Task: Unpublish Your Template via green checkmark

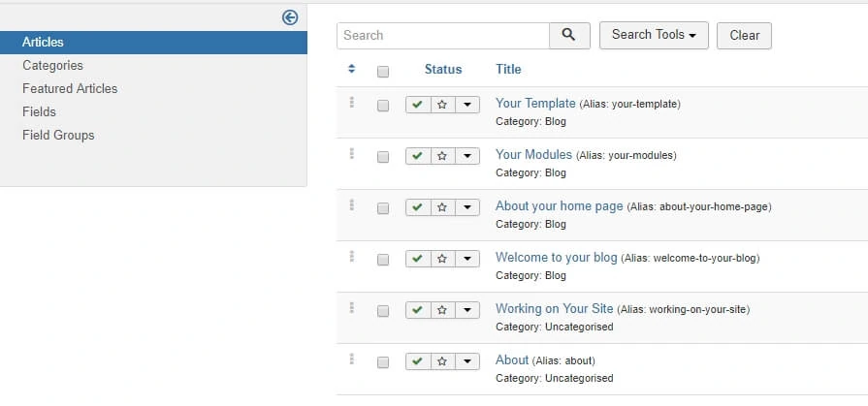Action: pyautogui.click(x=418, y=105)
